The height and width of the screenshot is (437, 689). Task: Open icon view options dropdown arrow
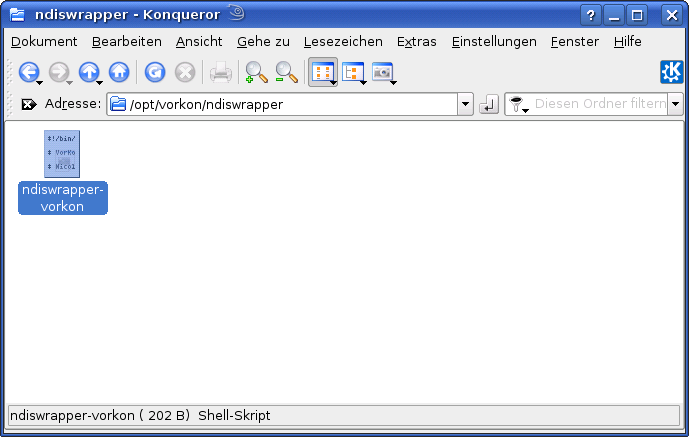point(334,83)
